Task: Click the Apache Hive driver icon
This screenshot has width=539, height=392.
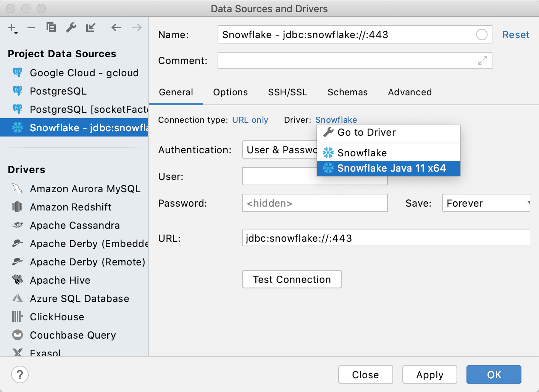Action: (x=18, y=280)
